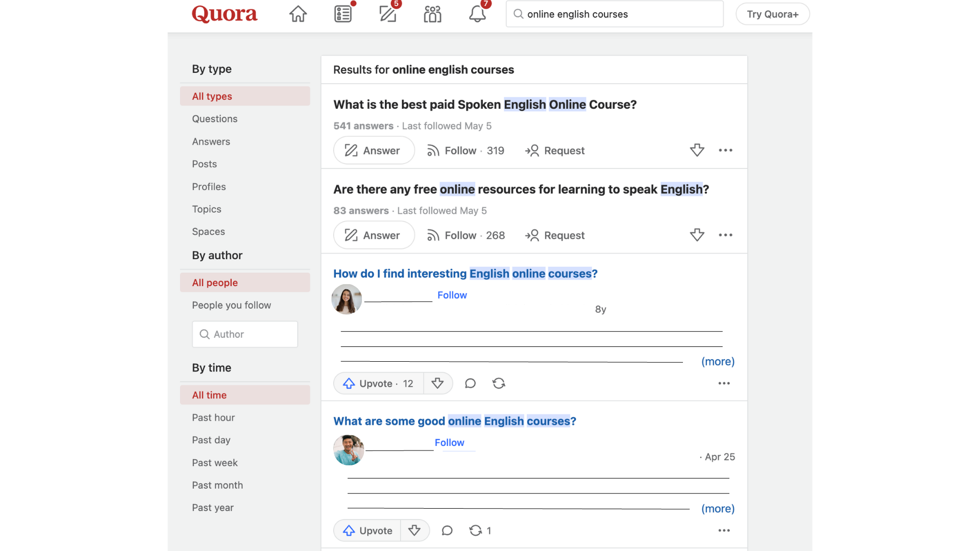Screen dimensions: 980x551
Task: Select the Profiles filter in the sidebar
Action: pos(209,186)
